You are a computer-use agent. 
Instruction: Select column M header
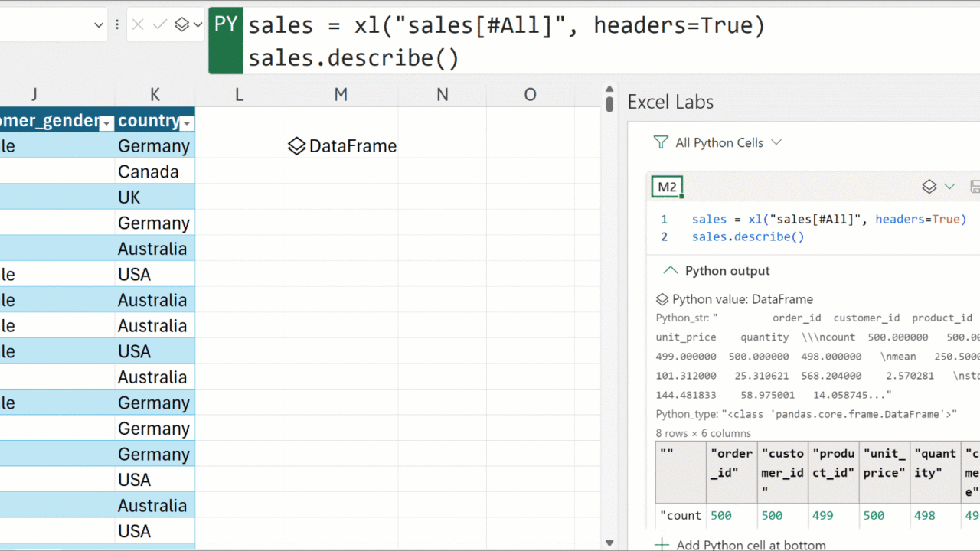click(x=341, y=94)
